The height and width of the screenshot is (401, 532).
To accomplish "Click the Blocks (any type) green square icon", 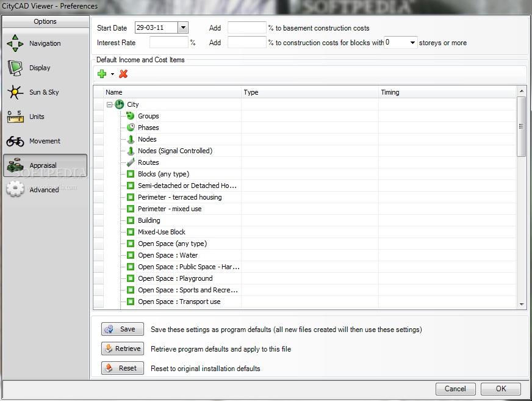I will pyautogui.click(x=131, y=174).
